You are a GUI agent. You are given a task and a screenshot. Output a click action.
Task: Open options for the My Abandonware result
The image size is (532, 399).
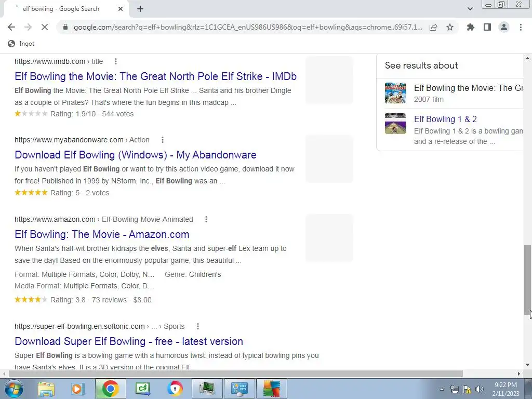tap(163, 140)
